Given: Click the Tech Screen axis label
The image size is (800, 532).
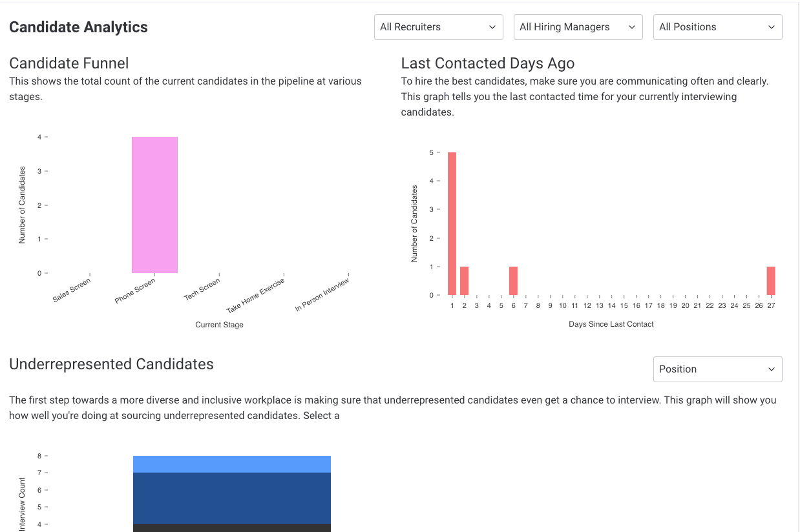Looking at the screenshot, I should click(x=202, y=289).
